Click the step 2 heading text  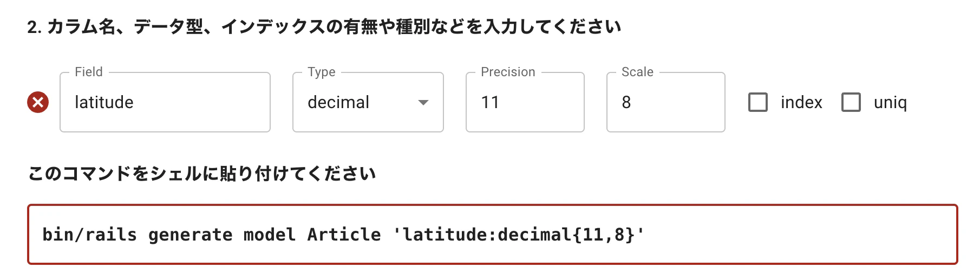click(x=324, y=26)
